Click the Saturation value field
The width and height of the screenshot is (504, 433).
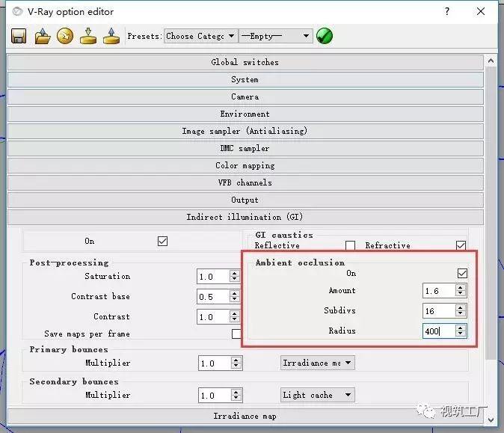(x=213, y=277)
